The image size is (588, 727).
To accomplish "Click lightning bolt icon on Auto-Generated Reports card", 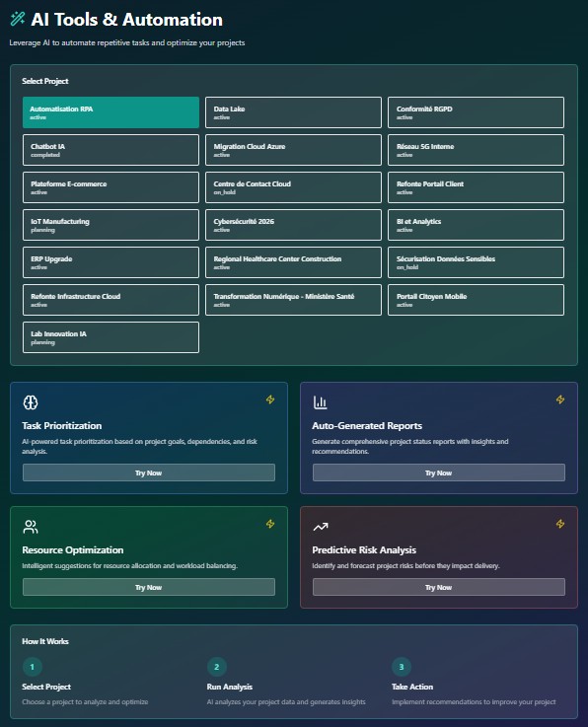I will pos(560,400).
